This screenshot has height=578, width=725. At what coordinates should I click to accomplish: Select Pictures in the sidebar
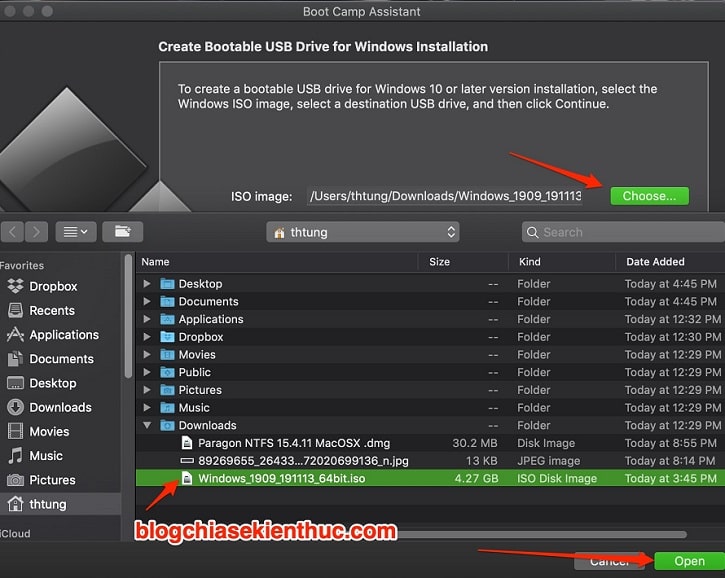click(x=41, y=480)
